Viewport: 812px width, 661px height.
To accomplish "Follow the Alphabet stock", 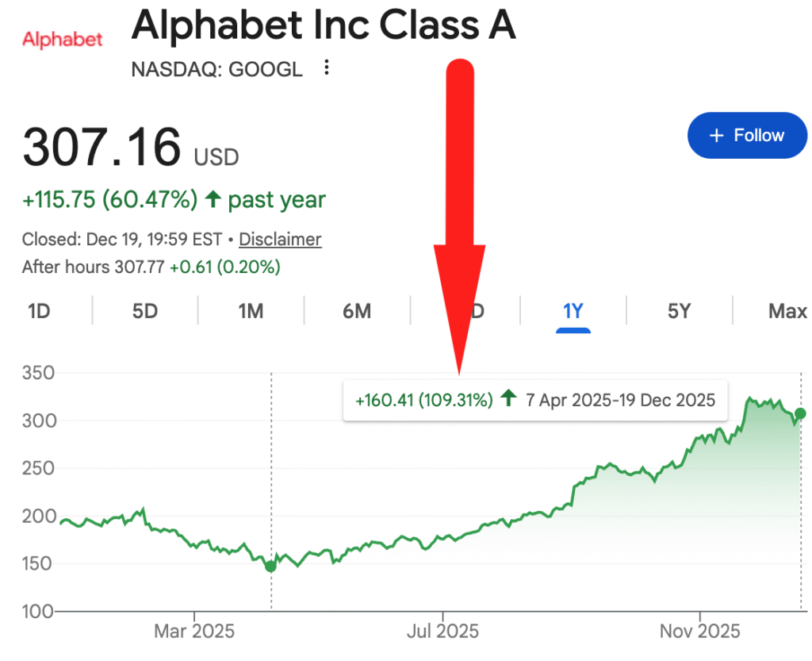I will pos(746,136).
